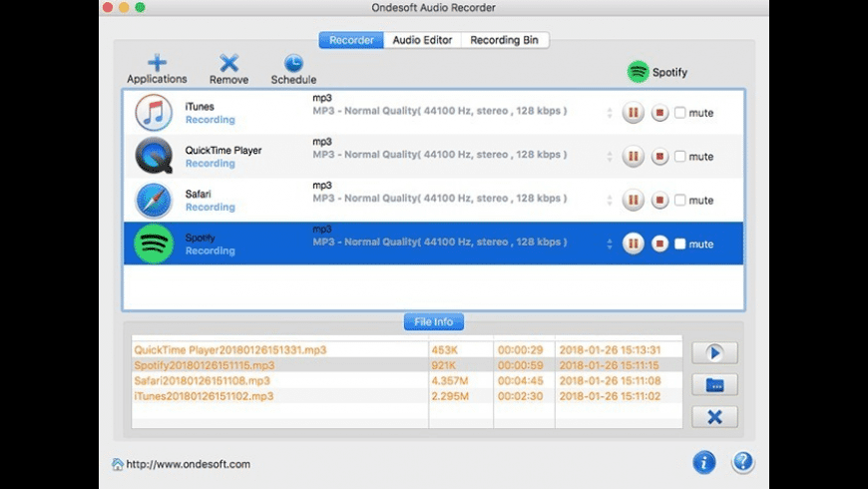Click the 2018-01-26 15:11:02 date cell
The height and width of the screenshot is (489, 868).
(x=610, y=396)
